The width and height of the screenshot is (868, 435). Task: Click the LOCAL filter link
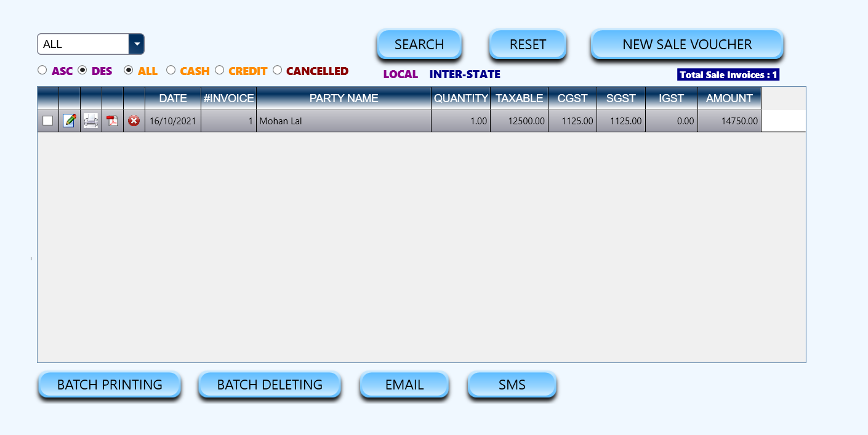(x=400, y=74)
